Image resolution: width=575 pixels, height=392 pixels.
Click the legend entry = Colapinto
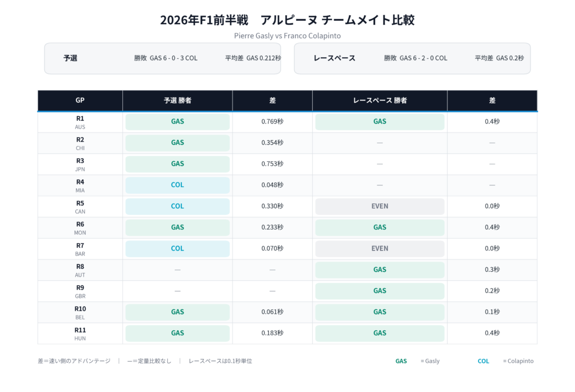[x=518, y=361]
